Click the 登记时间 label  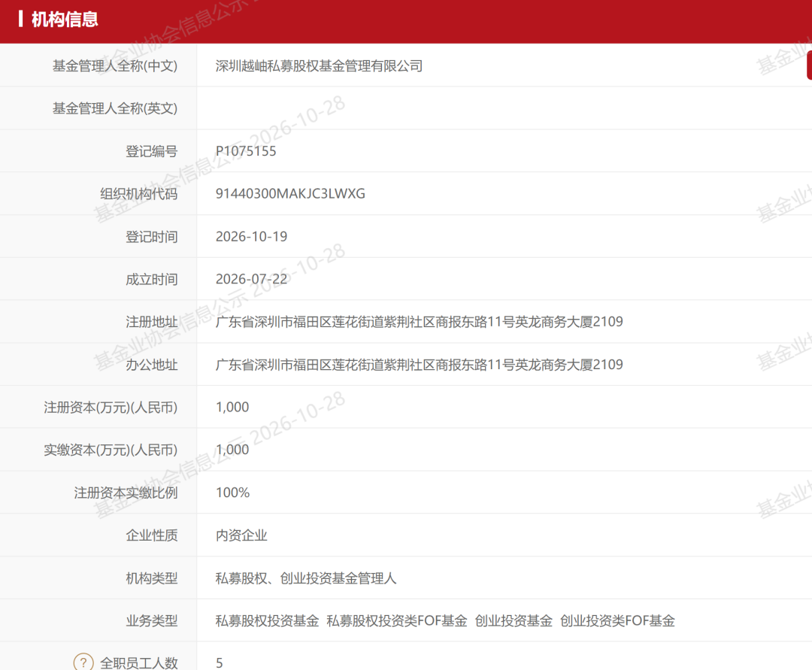[152, 237]
